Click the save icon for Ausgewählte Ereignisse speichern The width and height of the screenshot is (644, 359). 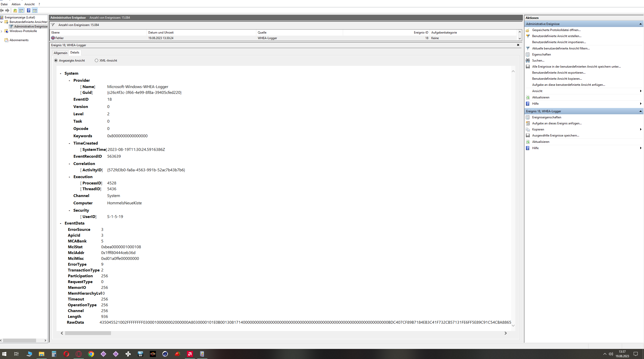(x=528, y=135)
